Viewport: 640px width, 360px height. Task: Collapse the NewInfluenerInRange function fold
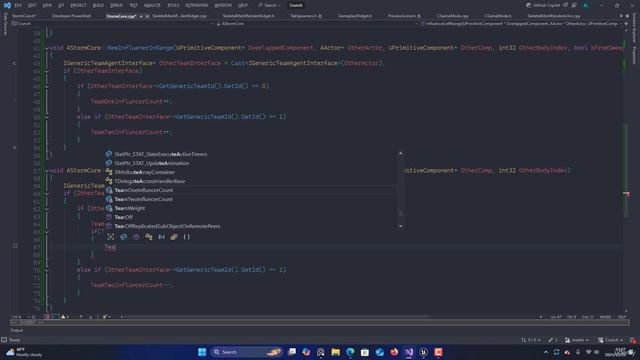coord(47,48)
